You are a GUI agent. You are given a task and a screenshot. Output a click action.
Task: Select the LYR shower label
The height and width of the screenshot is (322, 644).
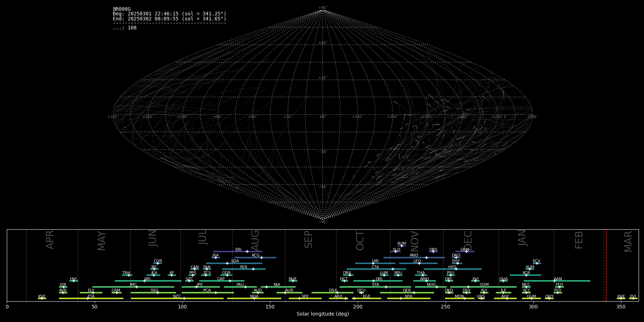click(63, 285)
